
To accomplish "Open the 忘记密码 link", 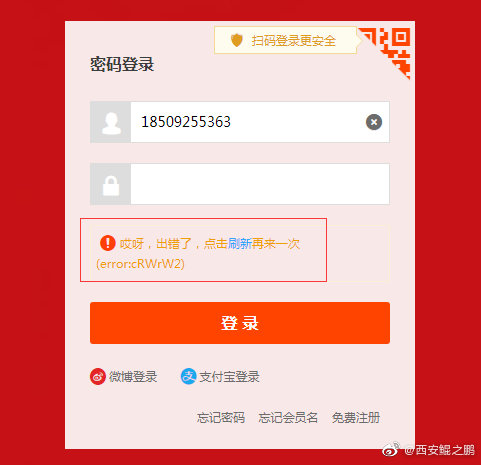I will [x=221, y=418].
